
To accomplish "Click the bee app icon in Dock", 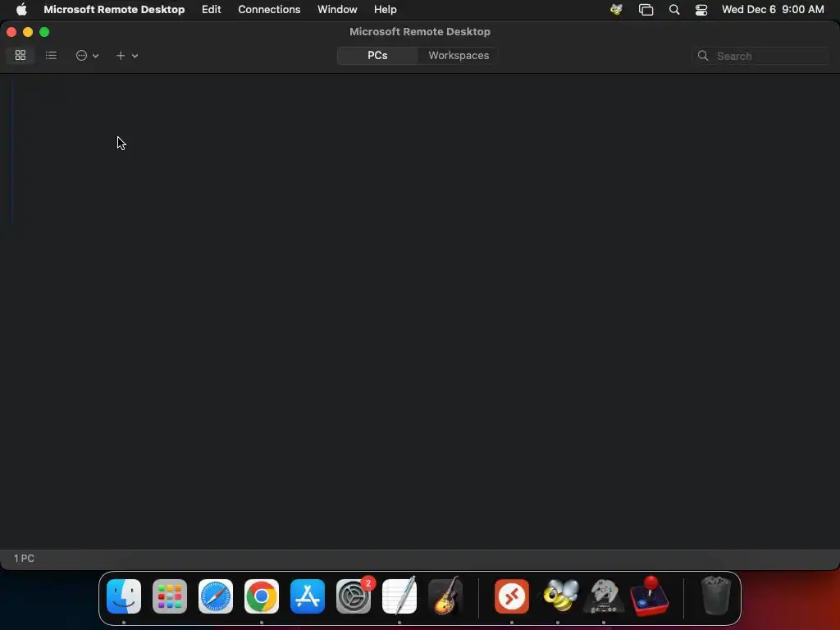I will (x=560, y=596).
